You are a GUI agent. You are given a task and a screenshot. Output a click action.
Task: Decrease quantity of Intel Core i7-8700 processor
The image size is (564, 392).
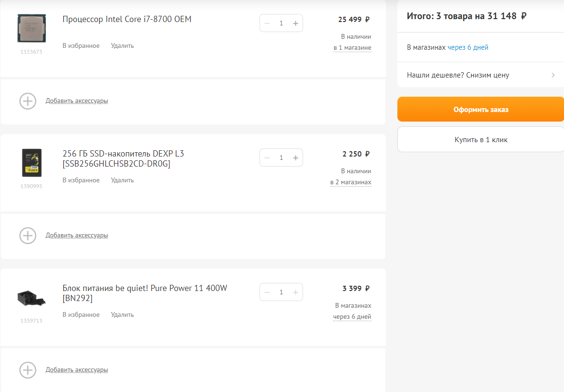(267, 23)
